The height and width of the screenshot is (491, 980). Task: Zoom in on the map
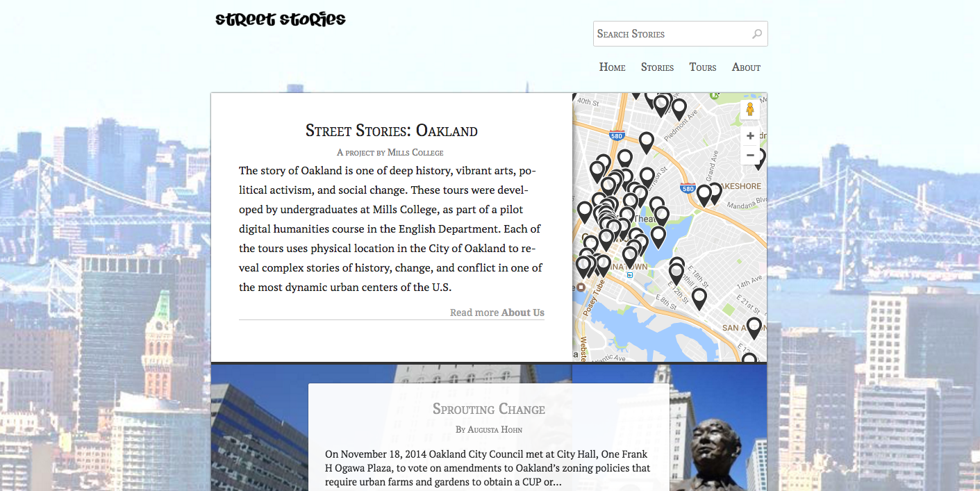[x=750, y=136]
